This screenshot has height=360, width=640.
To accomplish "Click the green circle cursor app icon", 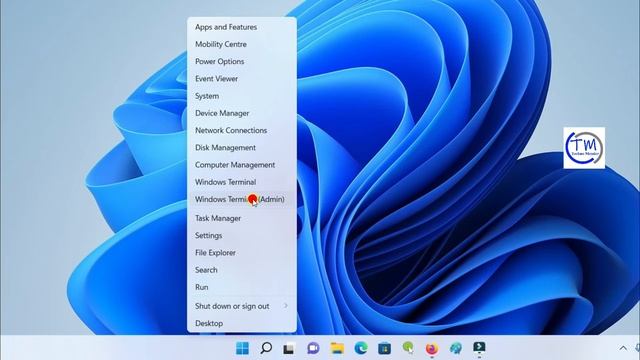I will click(x=408, y=348).
